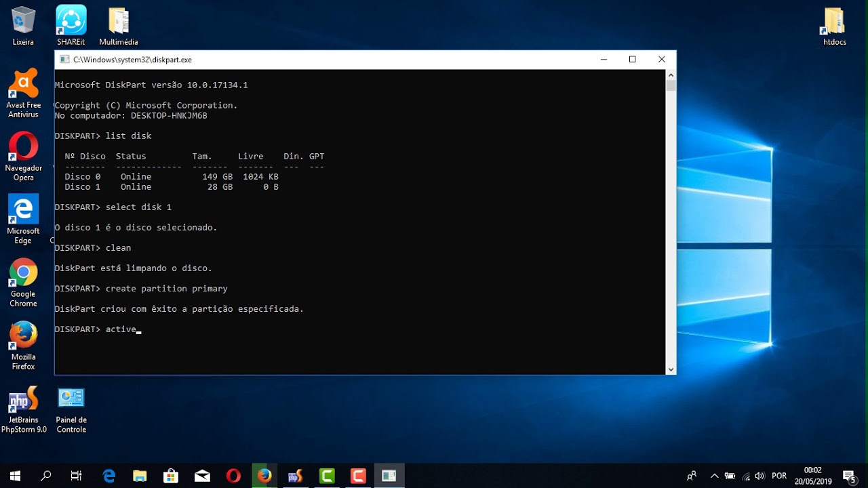Screen dimensions: 868x488
Task: Click the 'Disco 0' row in disk list
Action: (172, 177)
